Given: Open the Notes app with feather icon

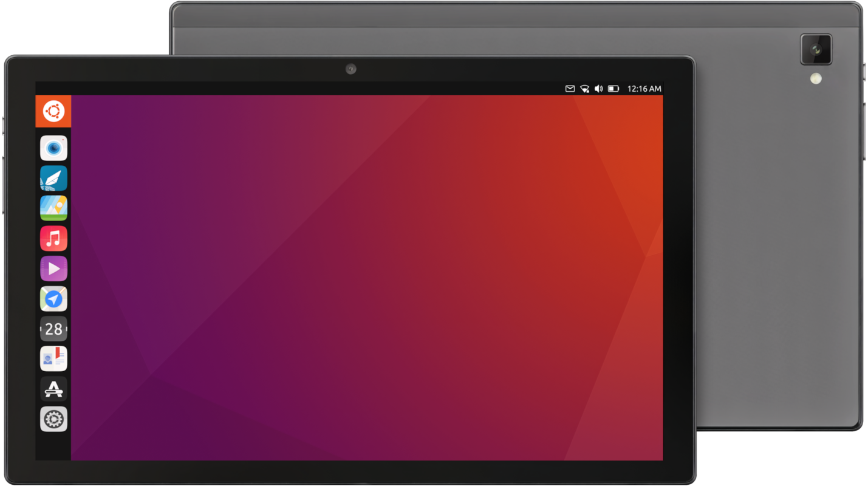Looking at the screenshot, I should (53, 178).
